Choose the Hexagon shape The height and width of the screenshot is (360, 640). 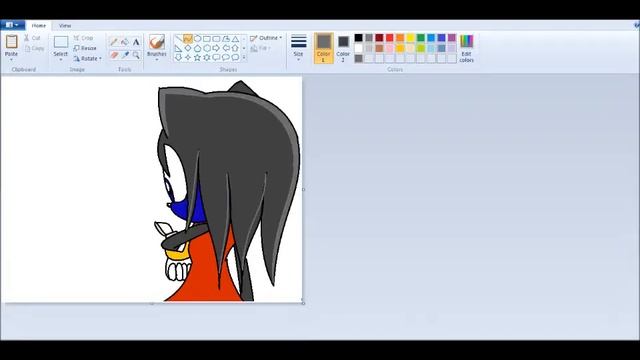207,48
